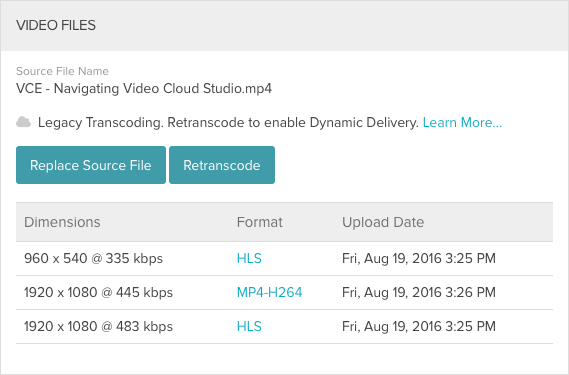
Task: Click the Dimensions column header
Action: click(62, 222)
